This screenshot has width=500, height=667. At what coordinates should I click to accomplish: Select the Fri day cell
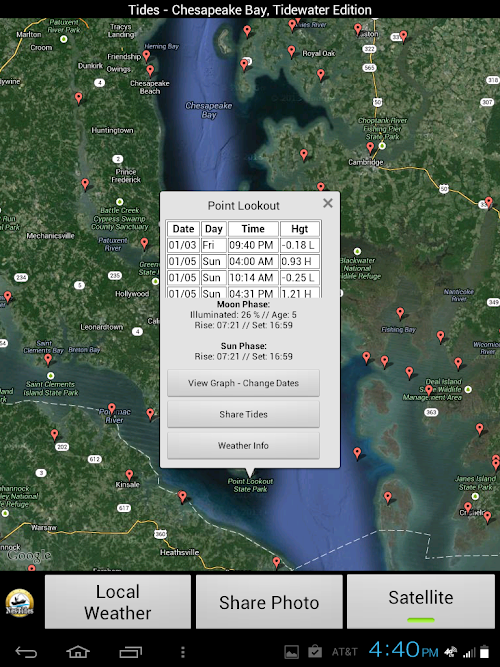[x=214, y=245]
